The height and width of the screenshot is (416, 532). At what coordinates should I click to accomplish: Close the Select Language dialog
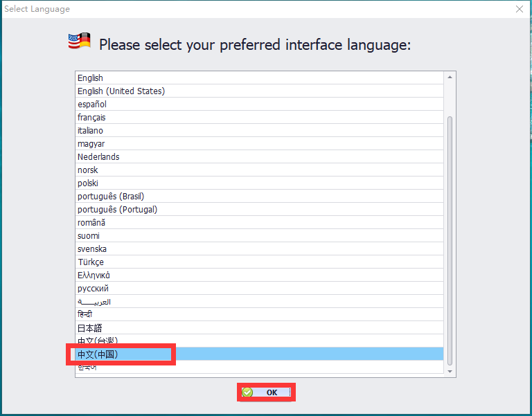(520, 9)
